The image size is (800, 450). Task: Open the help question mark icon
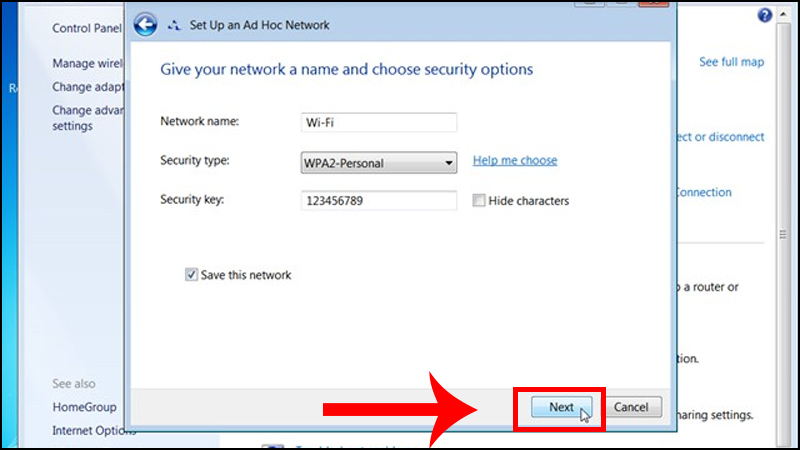[764, 15]
